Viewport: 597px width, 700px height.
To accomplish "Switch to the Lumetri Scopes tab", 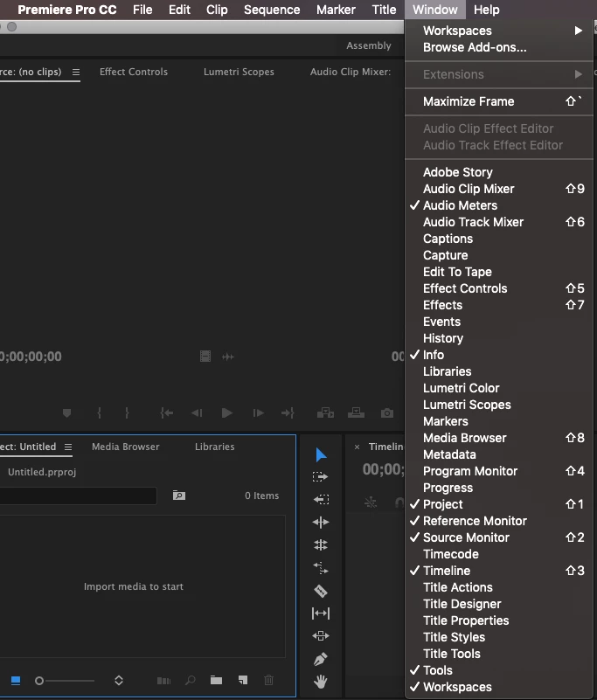I will click(239, 72).
